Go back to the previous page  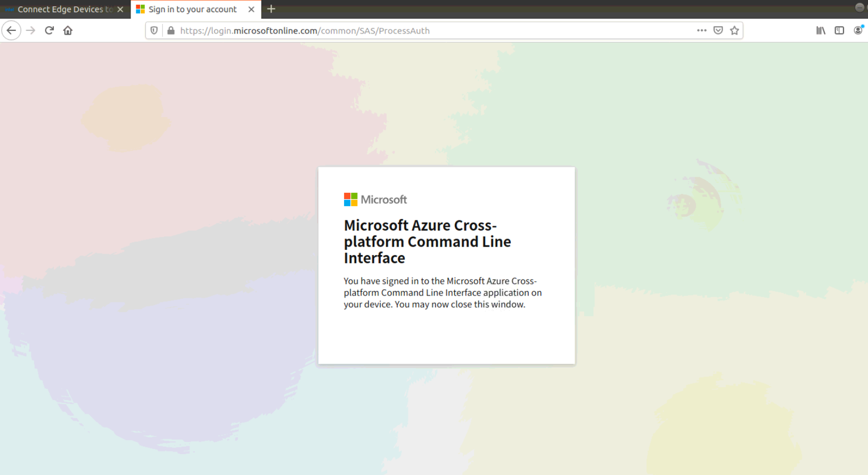(x=11, y=30)
